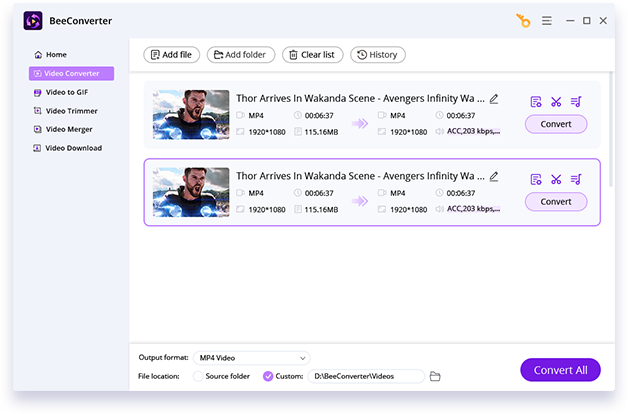
Task: Rename second video using the pencil icon
Action: tap(494, 177)
